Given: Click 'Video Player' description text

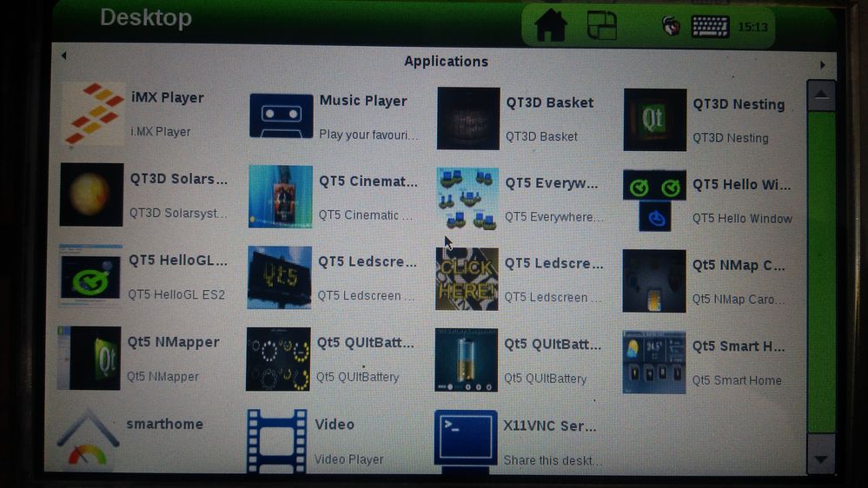Looking at the screenshot, I should pyautogui.click(x=348, y=459).
